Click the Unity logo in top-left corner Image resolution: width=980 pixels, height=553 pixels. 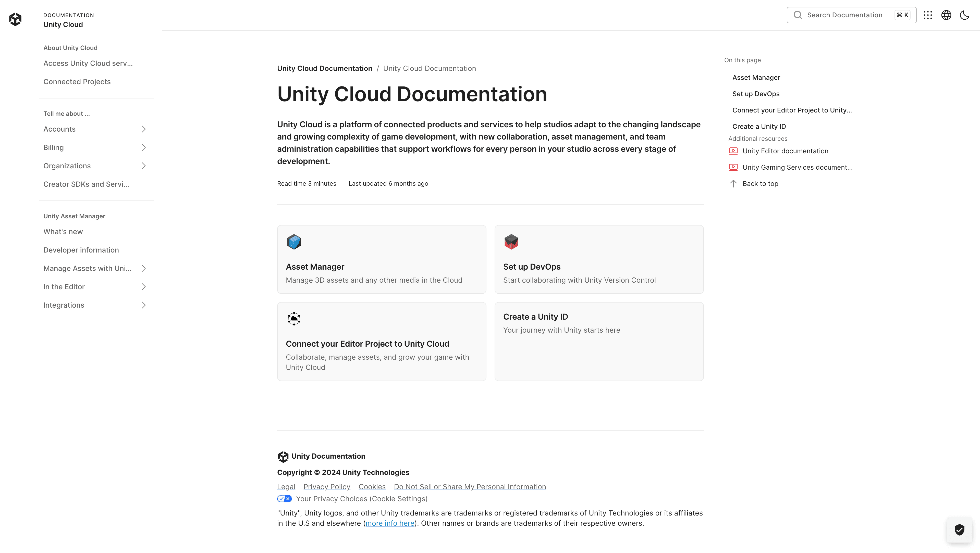[x=15, y=19]
